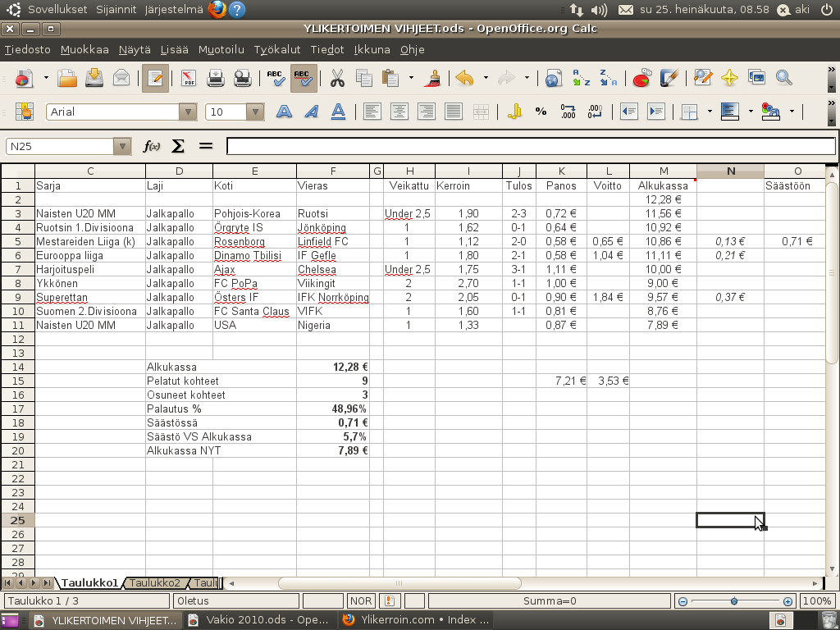The height and width of the screenshot is (630, 840).
Task: Open the Arial font name dropdown
Action: pyautogui.click(x=188, y=112)
